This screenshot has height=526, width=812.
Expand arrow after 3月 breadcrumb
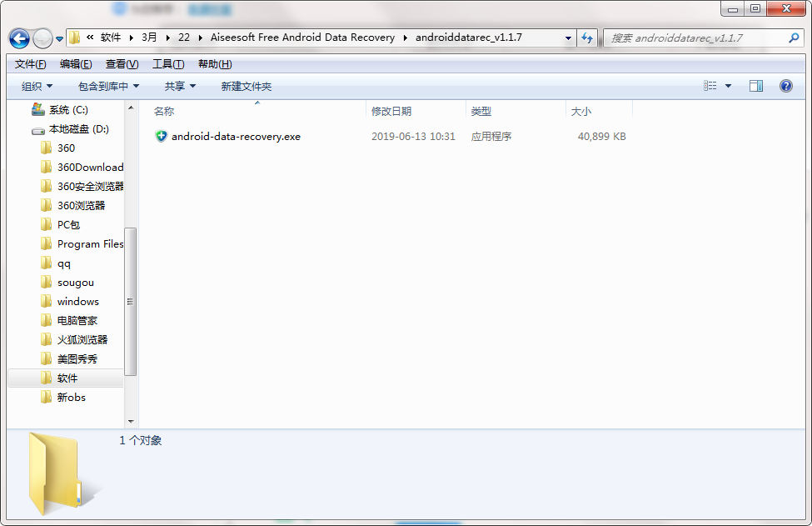(167, 38)
